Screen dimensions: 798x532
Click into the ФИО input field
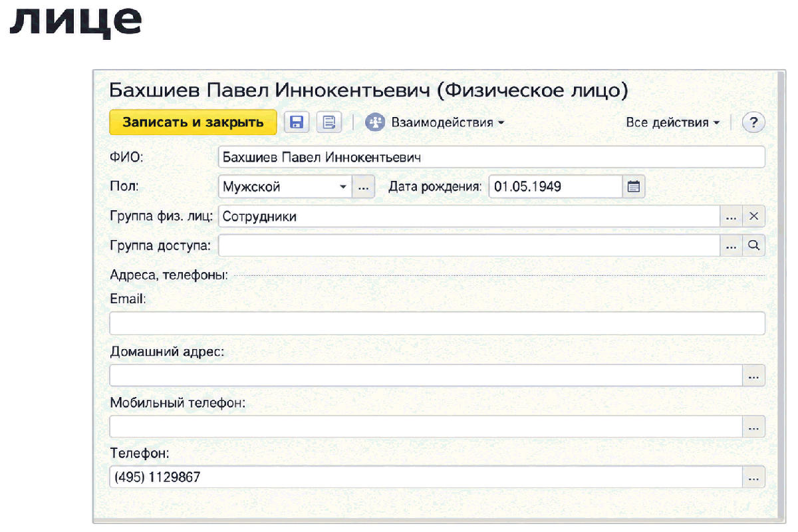[x=491, y=158]
